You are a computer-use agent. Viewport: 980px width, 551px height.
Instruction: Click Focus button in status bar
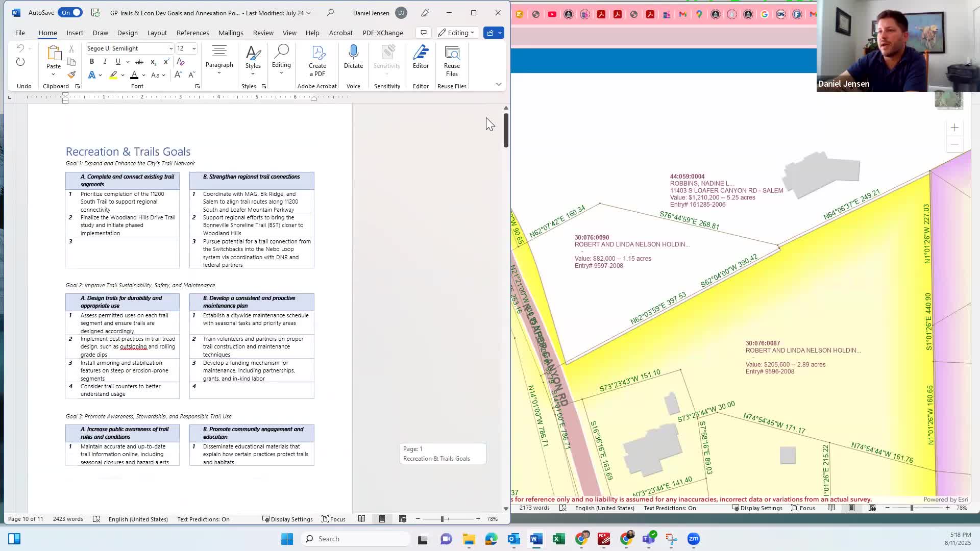coord(333,519)
